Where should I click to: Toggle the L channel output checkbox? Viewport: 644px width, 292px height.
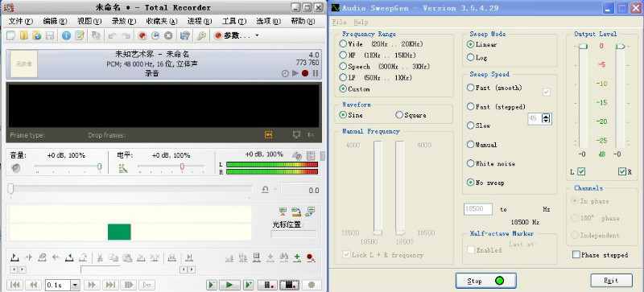point(580,171)
